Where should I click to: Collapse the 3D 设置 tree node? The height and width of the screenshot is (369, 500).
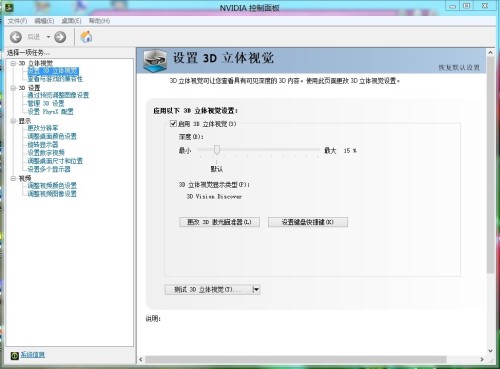13,88
